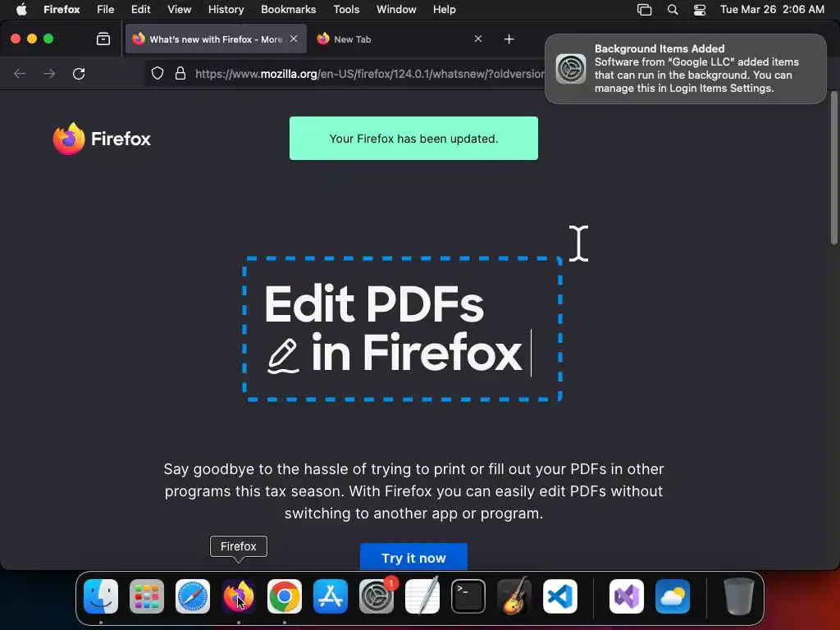The width and height of the screenshot is (840, 630).
Task: Go forward one page
Action: click(x=49, y=73)
